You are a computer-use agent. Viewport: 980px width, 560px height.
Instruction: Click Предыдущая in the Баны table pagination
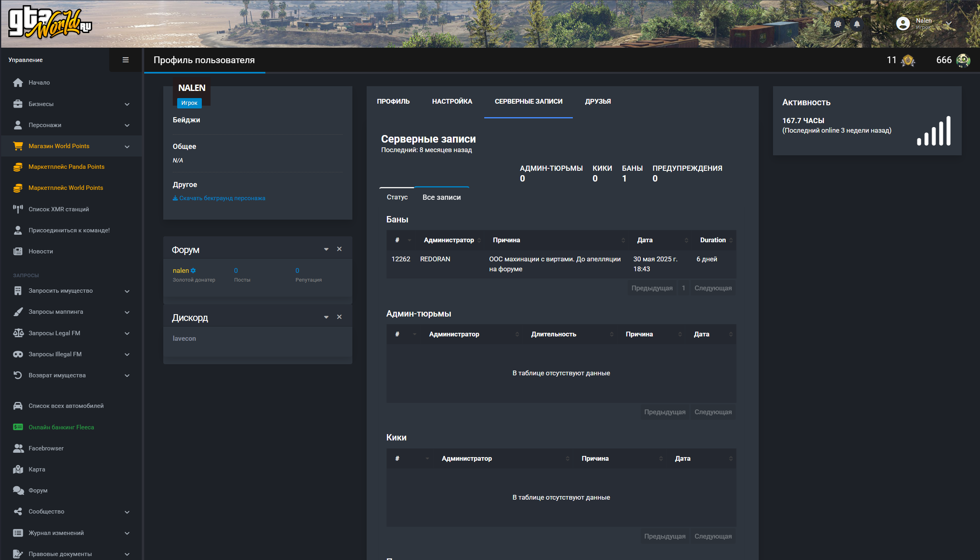(x=652, y=288)
